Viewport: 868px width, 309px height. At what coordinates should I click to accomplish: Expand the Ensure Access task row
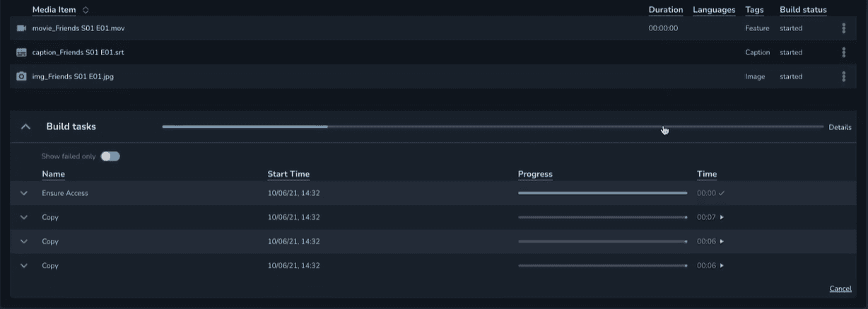(x=24, y=193)
